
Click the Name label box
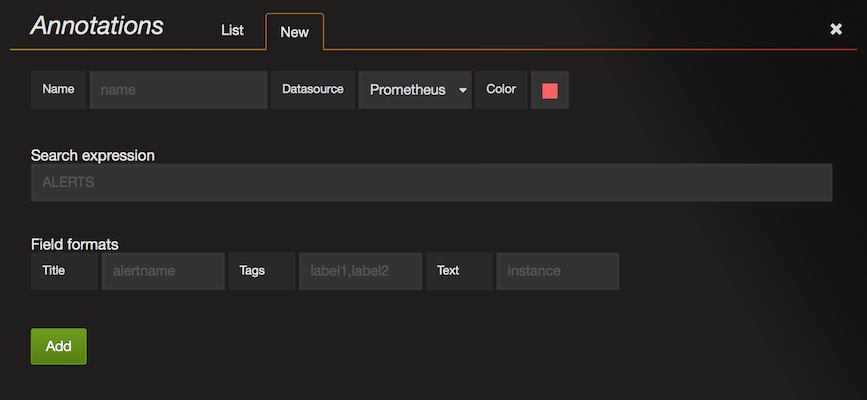[59, 90]
